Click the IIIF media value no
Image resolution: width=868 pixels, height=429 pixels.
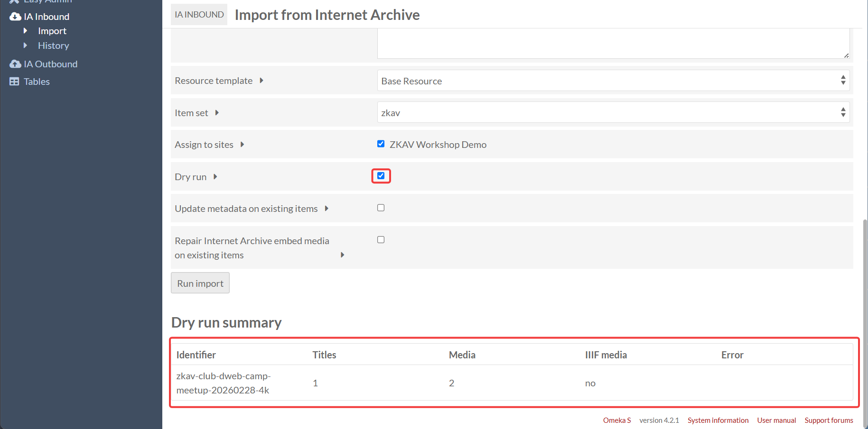(590, 383)
